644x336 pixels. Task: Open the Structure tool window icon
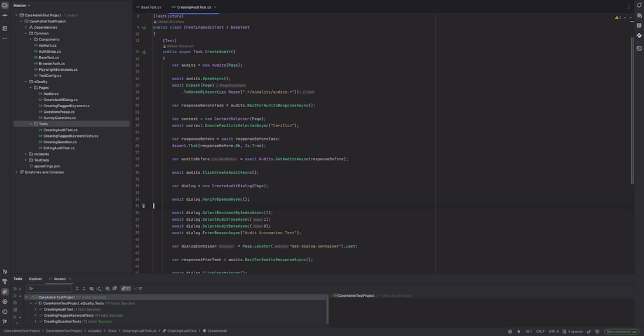click(x=5, y=28)
